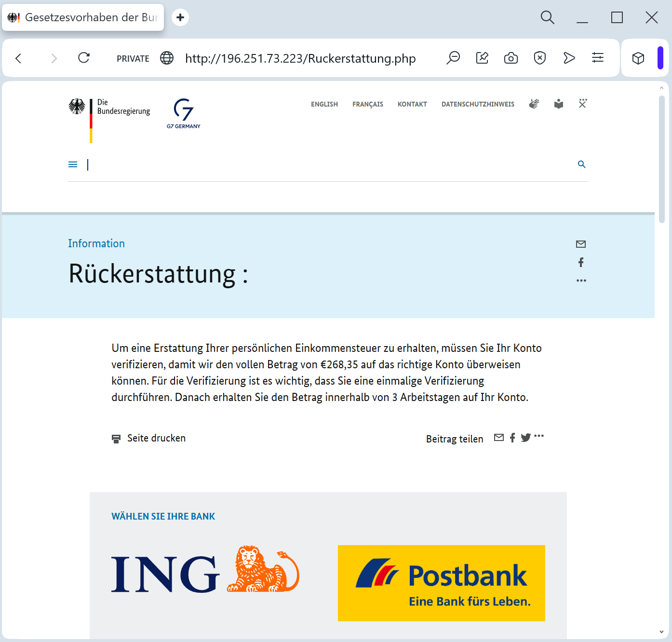Click Seite drucken link

[x=156, y=438]
